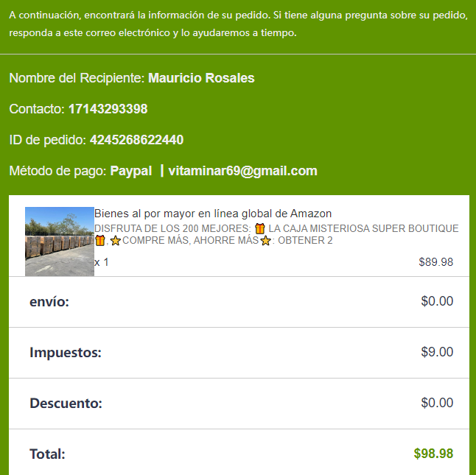The height and width of the screenshot is (475, 476).
Task: Click the product title about Amazon wholesale goods
Action: point(213,214)
